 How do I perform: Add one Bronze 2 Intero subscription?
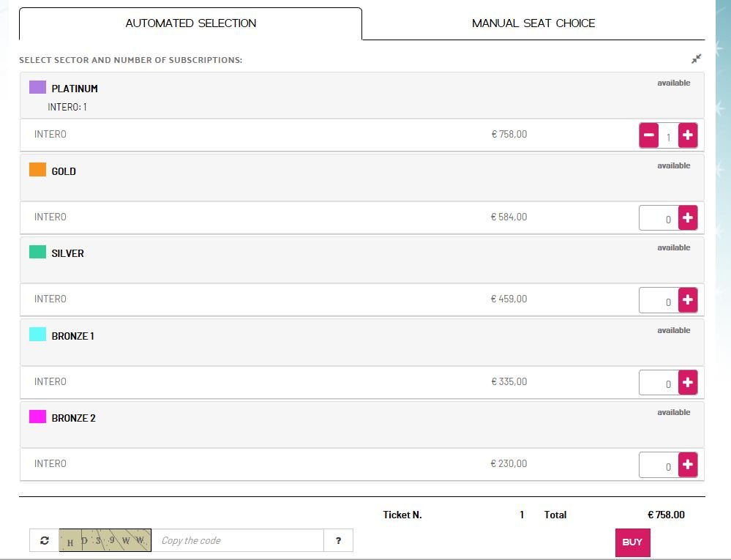[x=688, y=464]
